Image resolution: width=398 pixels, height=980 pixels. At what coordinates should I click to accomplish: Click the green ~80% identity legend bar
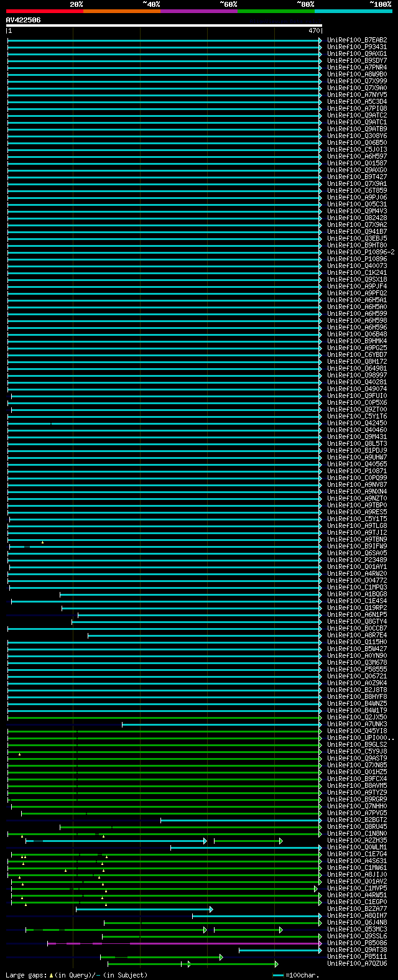pos(276,11)
